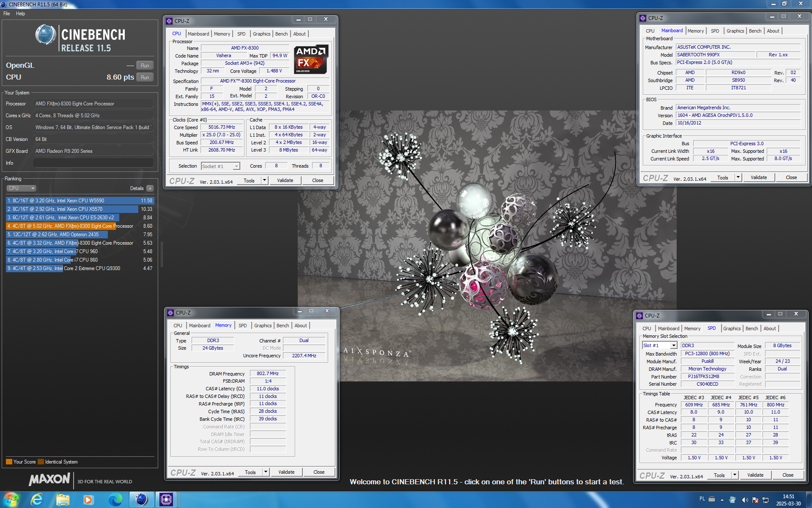Open the Tools dropdown arrow in the CPU-Z CPU window
This screenshot has width=812, height=508.
pos(265,180)
